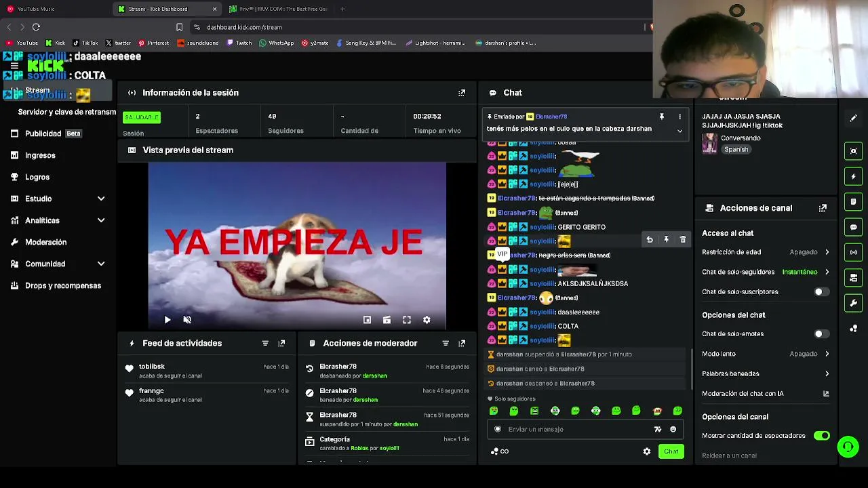Open the green support headset bubble
Screen dimensions: 868x488
[848, 447]
